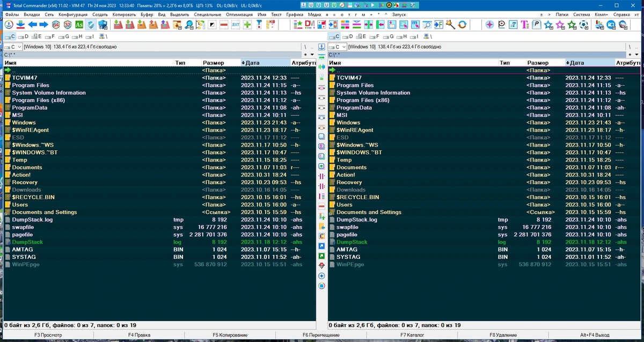Screen dimensions: 644x342
Task: Select drive F in left panel drive bar
Action: (x=49, y=37)
